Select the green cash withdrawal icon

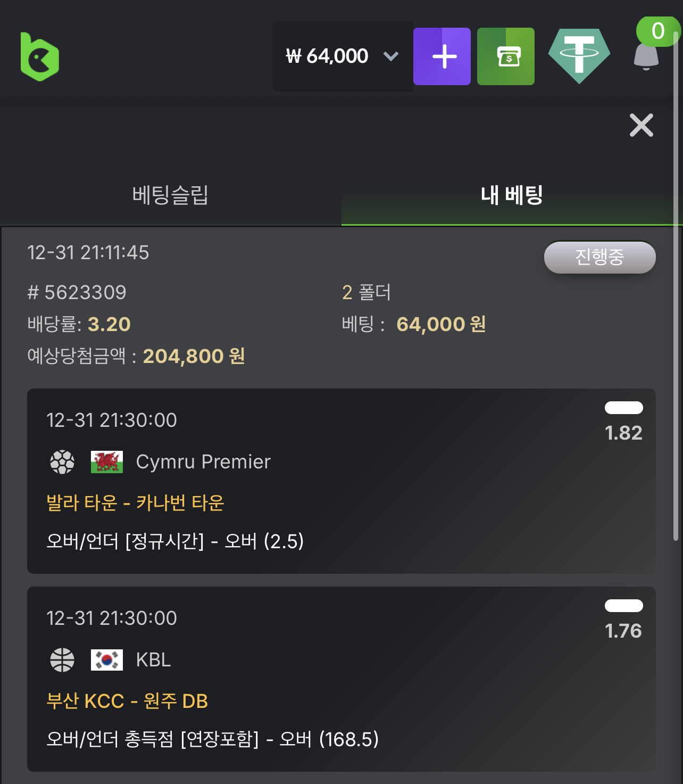[x=506, y=56]
